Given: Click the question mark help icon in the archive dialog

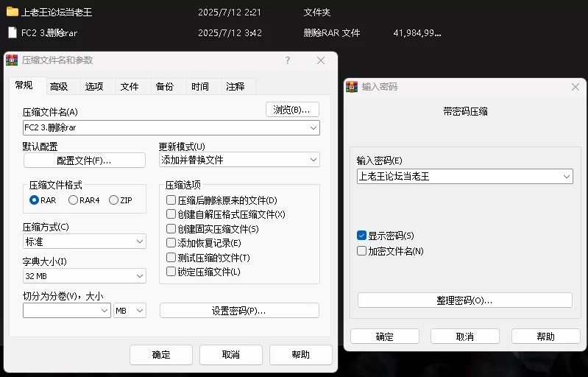Looking at the screenshot, I should (x=288, y=60).
